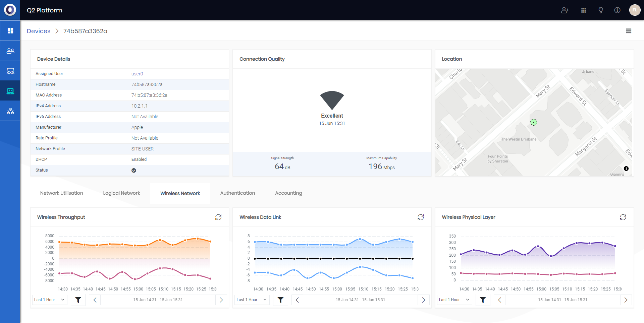644x323 pixels.
Task: Click the Wireless Physical Layer date range text
Action: click(x=562, y=300)
